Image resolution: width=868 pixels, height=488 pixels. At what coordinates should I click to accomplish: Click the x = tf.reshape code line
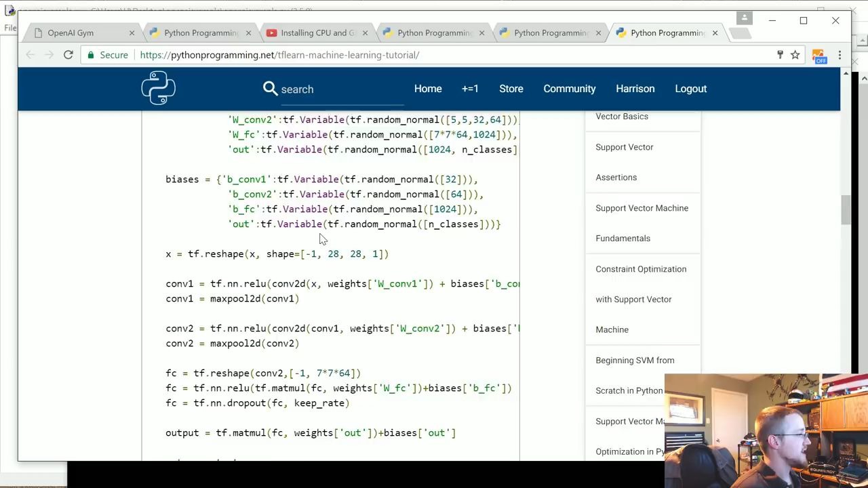[x=277, y=253]
